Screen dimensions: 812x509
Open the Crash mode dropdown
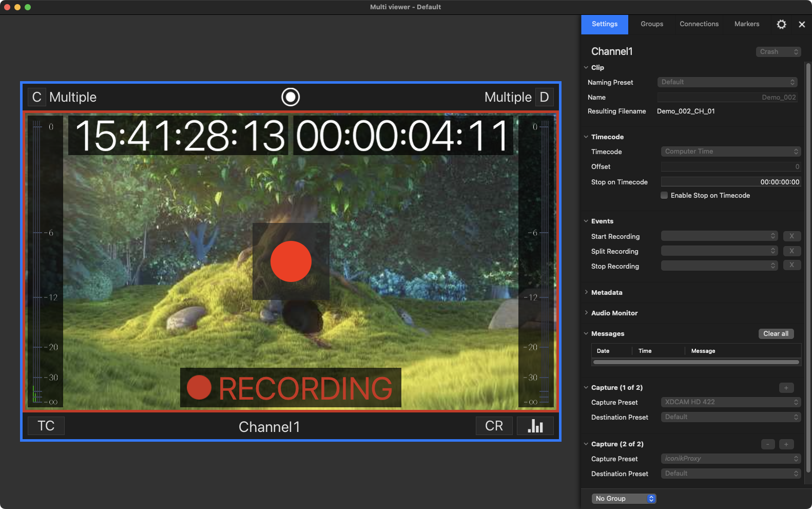pos(778,52)
